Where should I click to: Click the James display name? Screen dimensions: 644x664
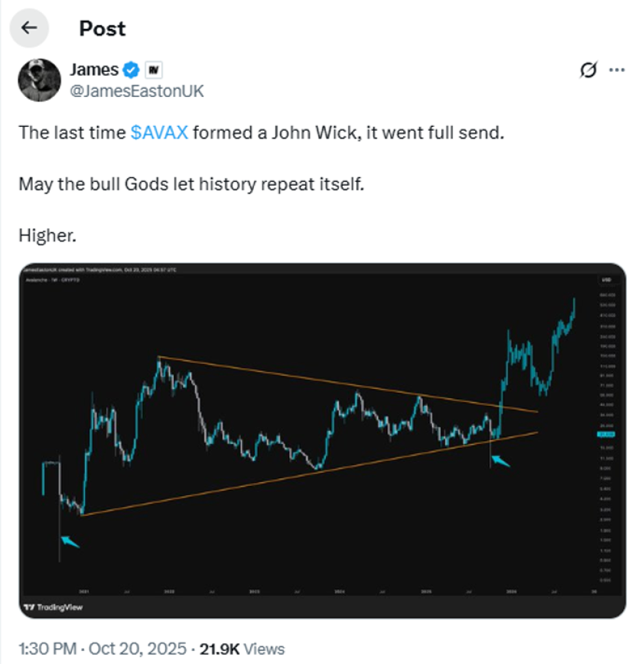[94, 69]
